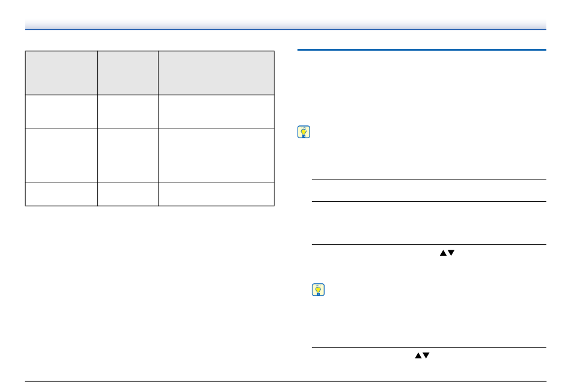This screenshot has height=392, width=571.
Task: Click the thick blue section divider above the right column
Action: [422, 50]
